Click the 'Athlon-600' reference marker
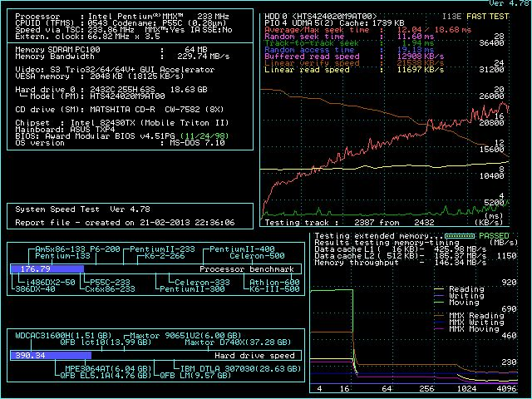Screen dimensions: 532x399 pyautogui.click(x=274, y=283)
